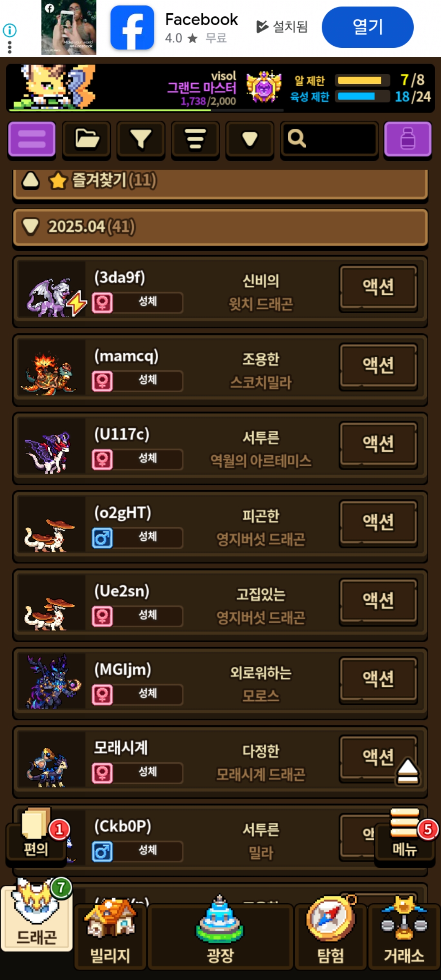441x980 pixels.
Task: Open the funnel filter icon
Action: (x=141, y=139)
